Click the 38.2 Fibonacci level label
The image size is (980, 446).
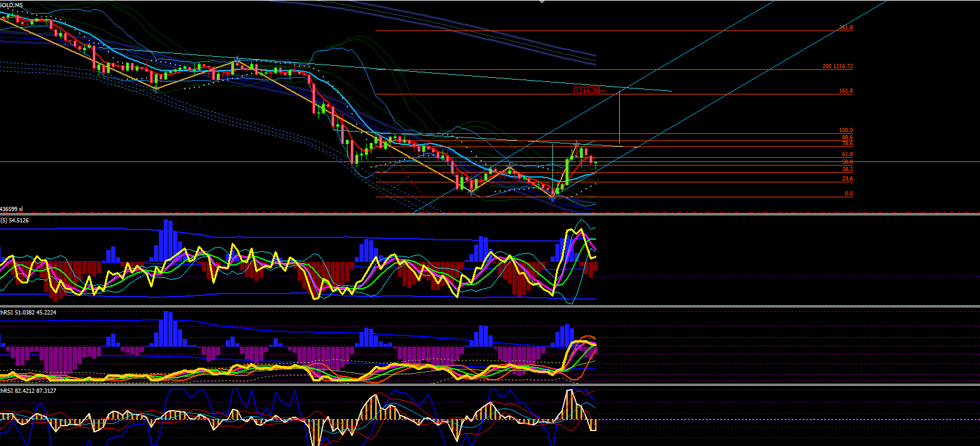[847, 169]
